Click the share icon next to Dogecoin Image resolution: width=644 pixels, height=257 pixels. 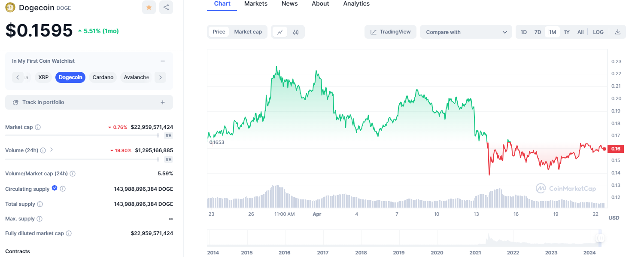pyautogui.click(x=166, y=7)
